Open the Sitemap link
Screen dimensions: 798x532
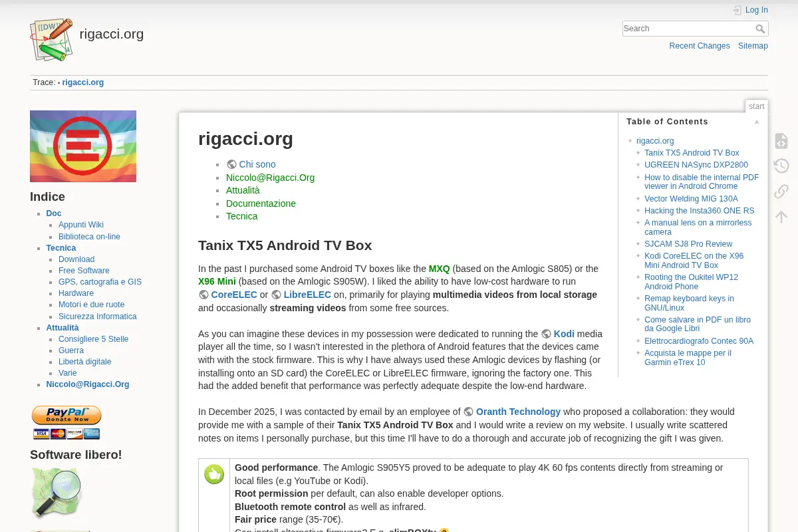pos(753,46)
